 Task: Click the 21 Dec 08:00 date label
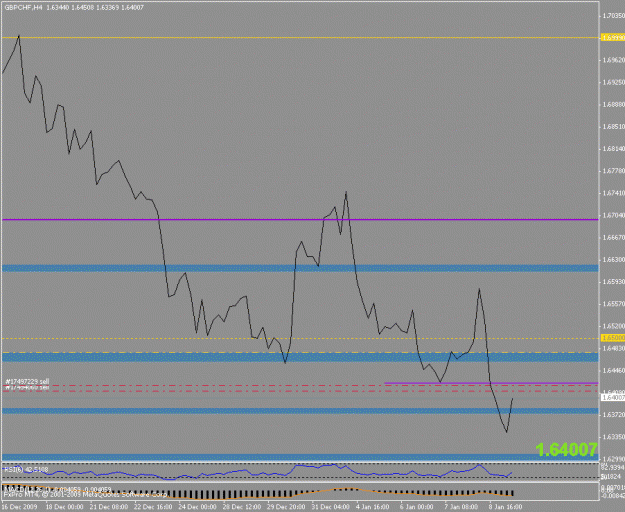tap(108, 507)
